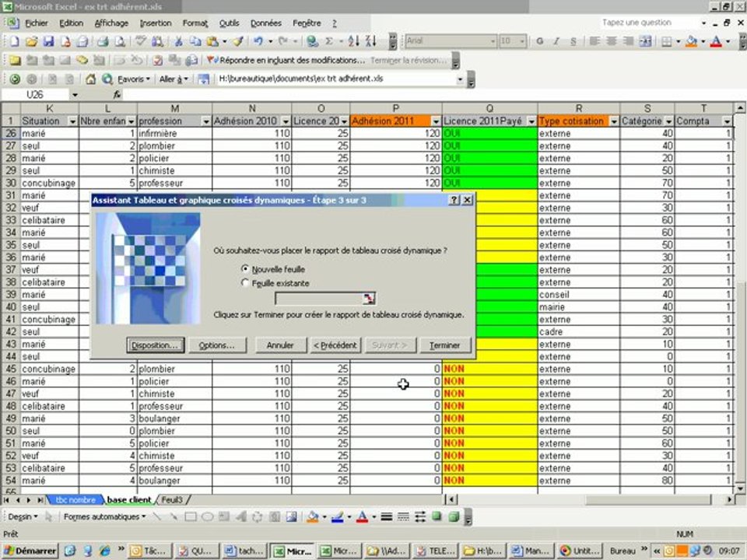
Task: Open the Situation column filter dropdown
Action: 72,121
